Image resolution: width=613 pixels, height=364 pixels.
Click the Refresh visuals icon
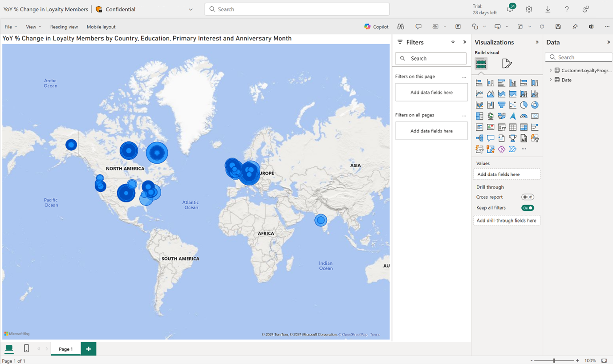pos(542,27)
